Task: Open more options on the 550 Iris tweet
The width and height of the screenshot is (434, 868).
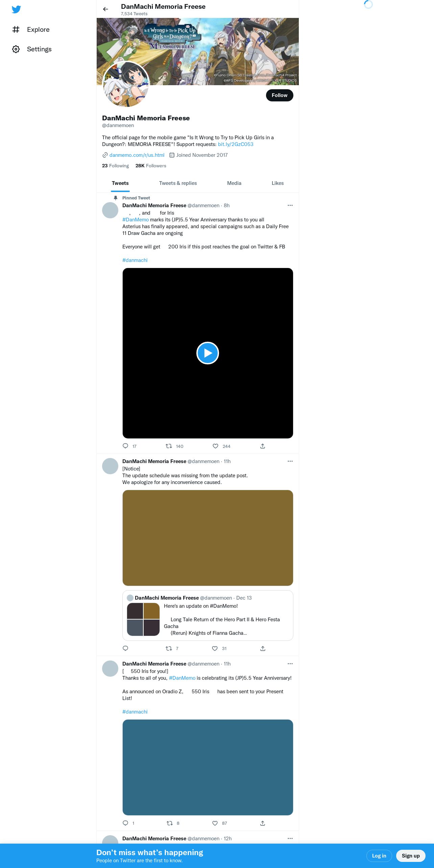Action: (290, 664)
